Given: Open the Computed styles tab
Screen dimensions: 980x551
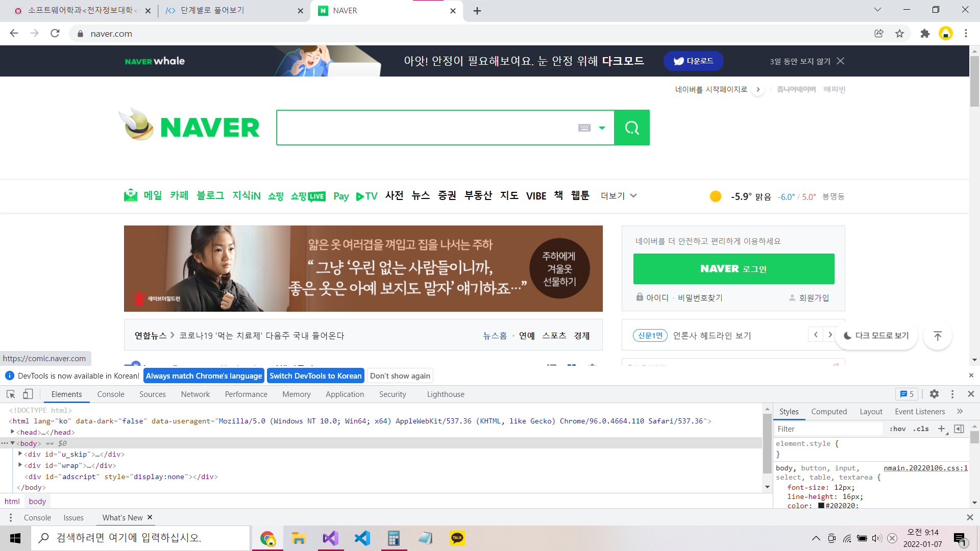Looking at the screenshot, I should coord(829,412).
